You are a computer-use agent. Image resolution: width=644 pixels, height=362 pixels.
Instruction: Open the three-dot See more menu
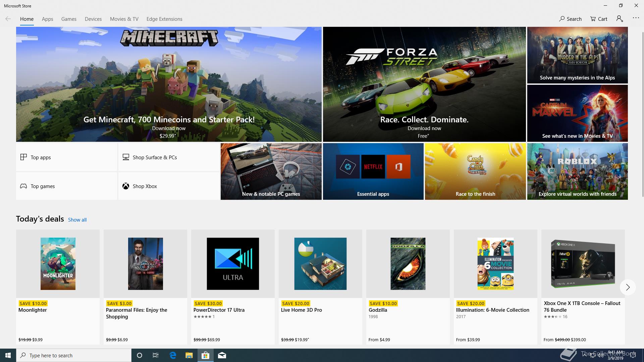[636, 18]
